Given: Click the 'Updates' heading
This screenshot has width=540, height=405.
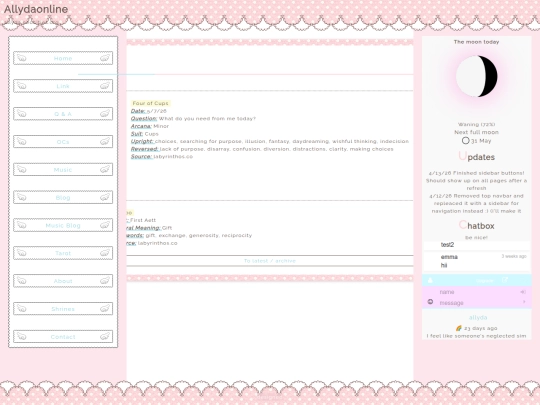Looking at the screenshot, I should click(x=477, y=157).
